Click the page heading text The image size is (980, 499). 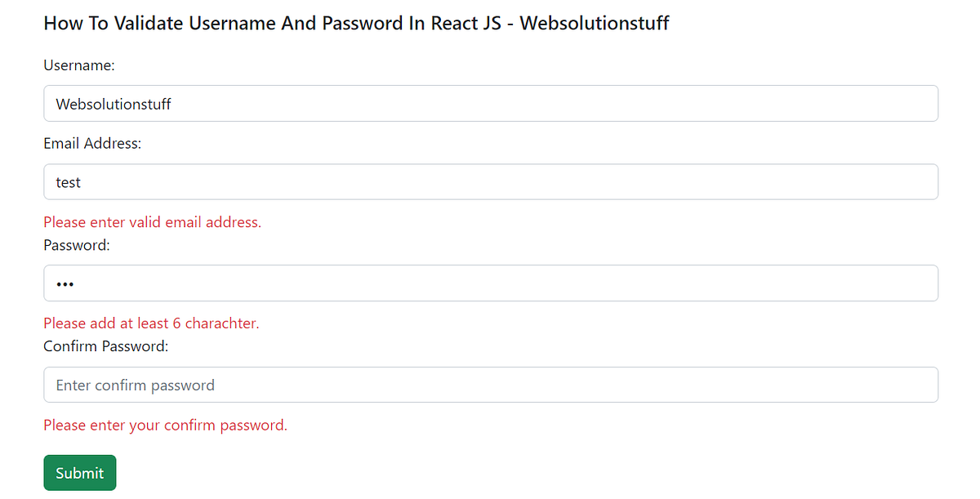355,23
